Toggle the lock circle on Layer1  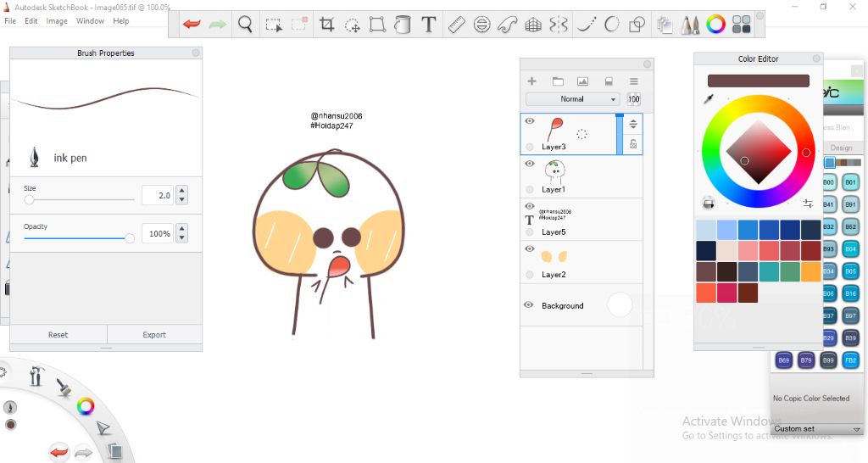click(530, 189)
